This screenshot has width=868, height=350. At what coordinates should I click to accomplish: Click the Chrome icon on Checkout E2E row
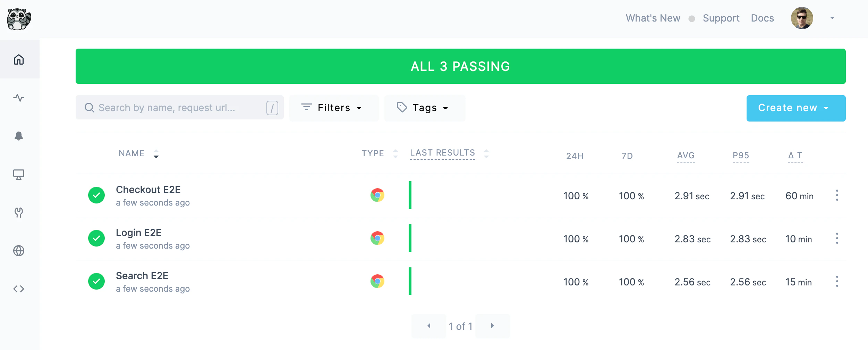pos(377,195)
